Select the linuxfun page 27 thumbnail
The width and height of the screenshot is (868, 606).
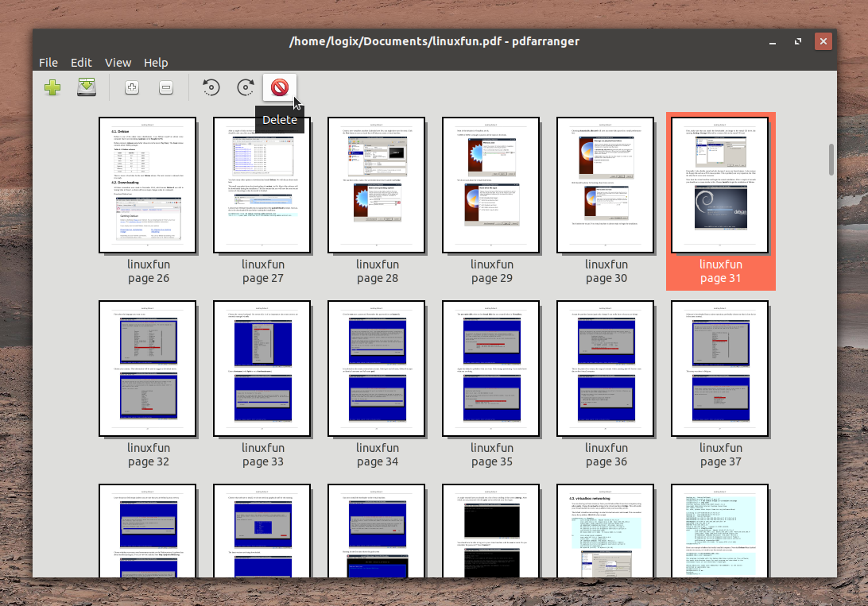point(262,185)
